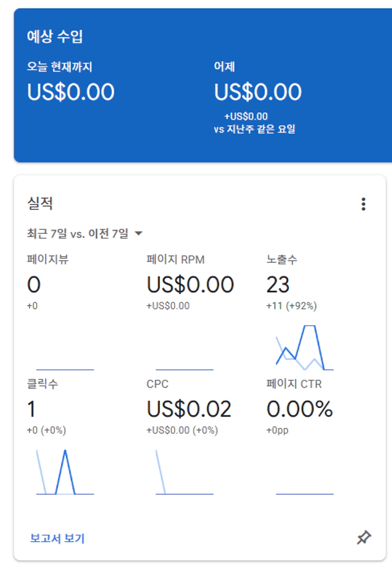Select the 페이지뷰 metric value

(34, 285)
